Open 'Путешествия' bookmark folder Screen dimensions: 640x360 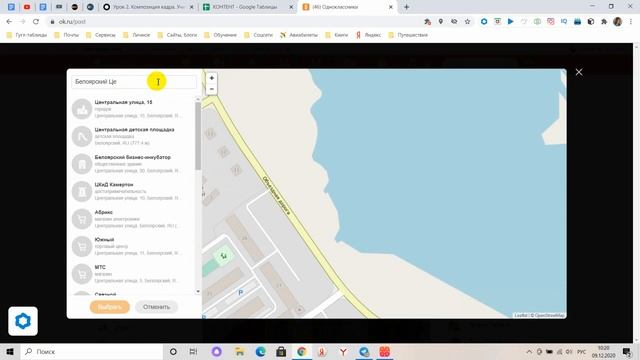tap(408, 35)
